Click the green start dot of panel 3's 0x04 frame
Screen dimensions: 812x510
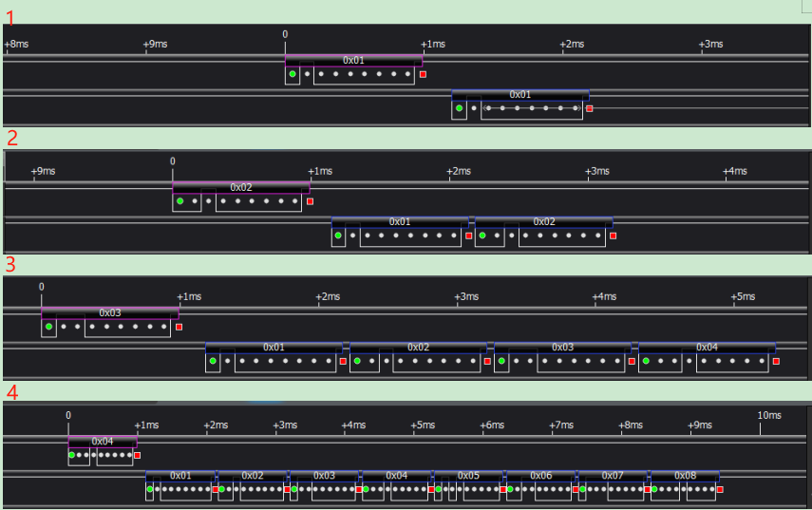point(646,361)
